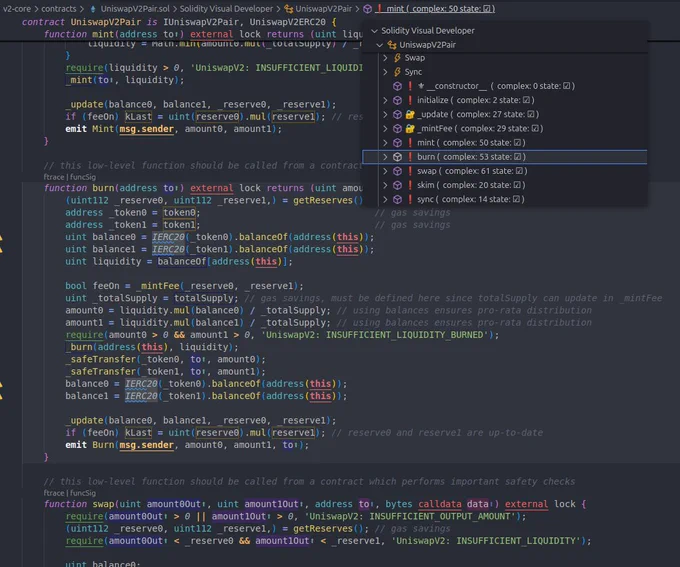This screenshot has height=567, width=680.
Task: Expand the initialize function node
Action: tap(385, 100)
